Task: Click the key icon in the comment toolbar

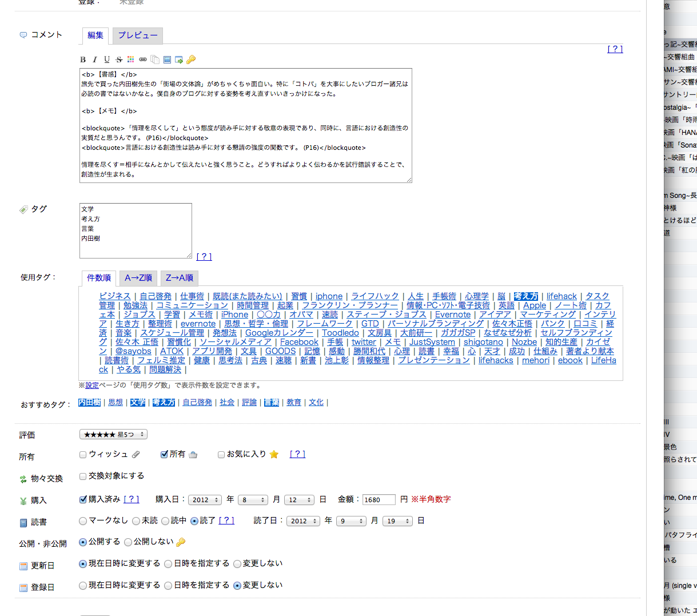Action: click(191, 59)
